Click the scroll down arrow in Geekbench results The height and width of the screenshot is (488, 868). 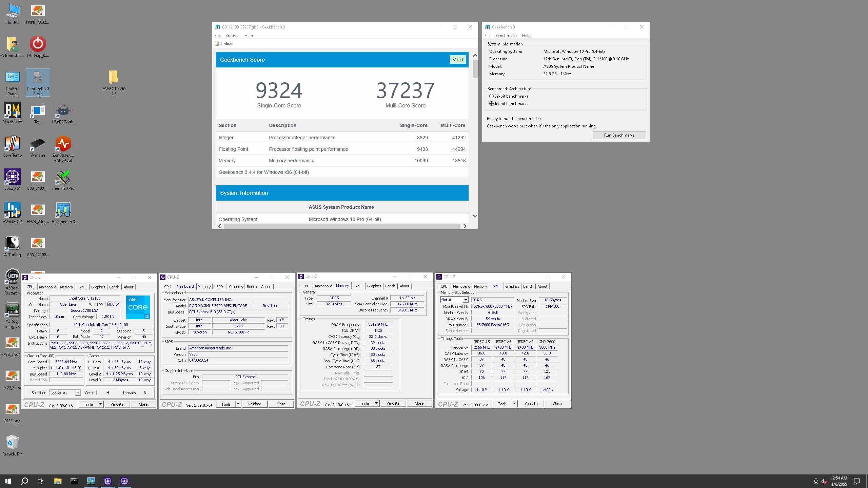point(475,216)
